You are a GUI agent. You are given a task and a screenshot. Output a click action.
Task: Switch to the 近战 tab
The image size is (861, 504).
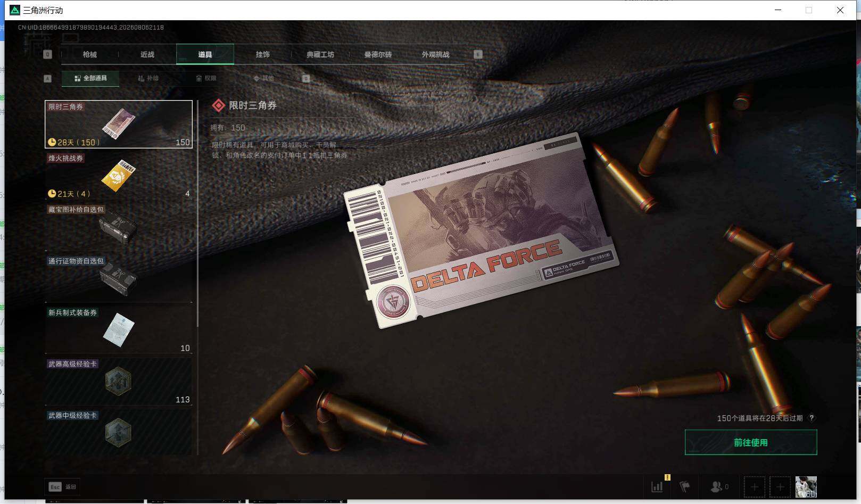click(147, 54)
